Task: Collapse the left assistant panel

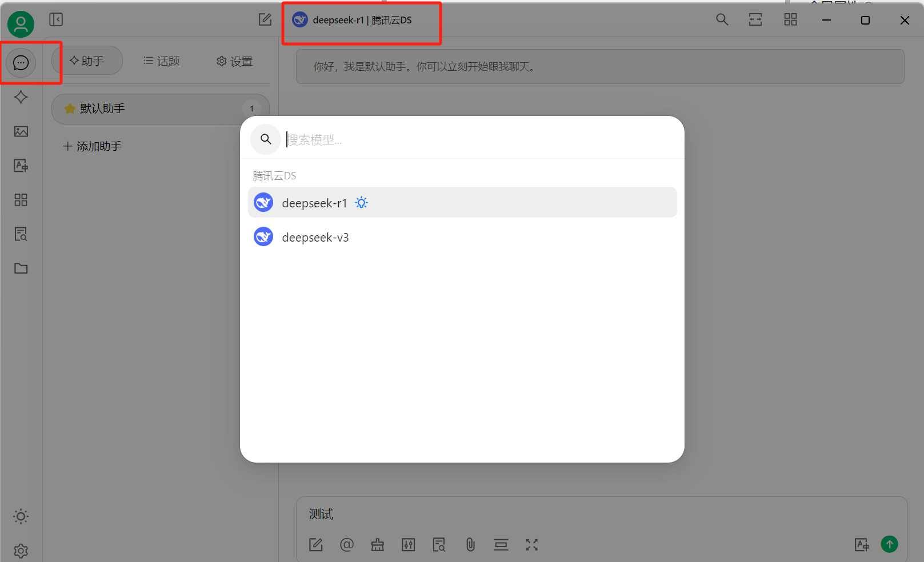Action: [x=56, y=20]
